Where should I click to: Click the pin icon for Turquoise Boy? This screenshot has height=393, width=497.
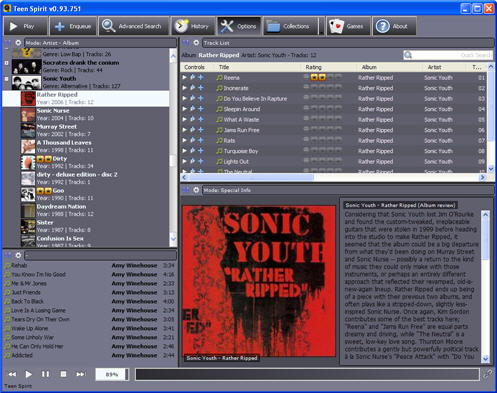point(193,151)
